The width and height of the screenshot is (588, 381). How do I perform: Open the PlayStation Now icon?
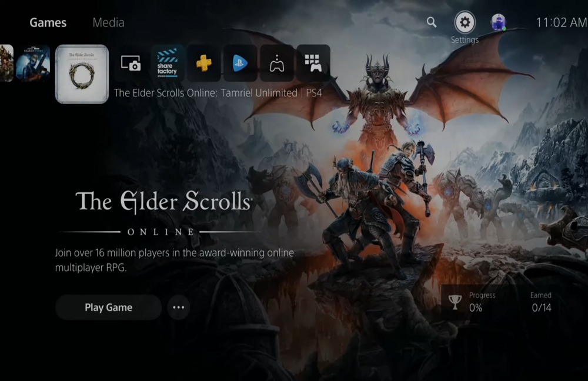point(240,63)
